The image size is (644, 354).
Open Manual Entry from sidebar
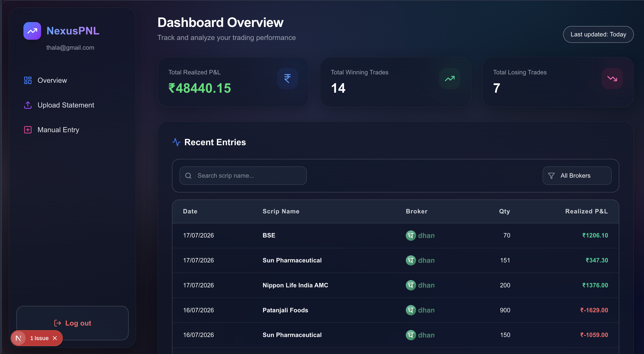[x=58, y=130]
